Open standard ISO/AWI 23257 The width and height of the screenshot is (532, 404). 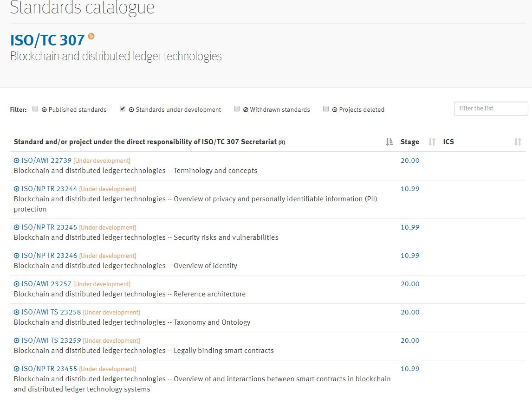46,284
